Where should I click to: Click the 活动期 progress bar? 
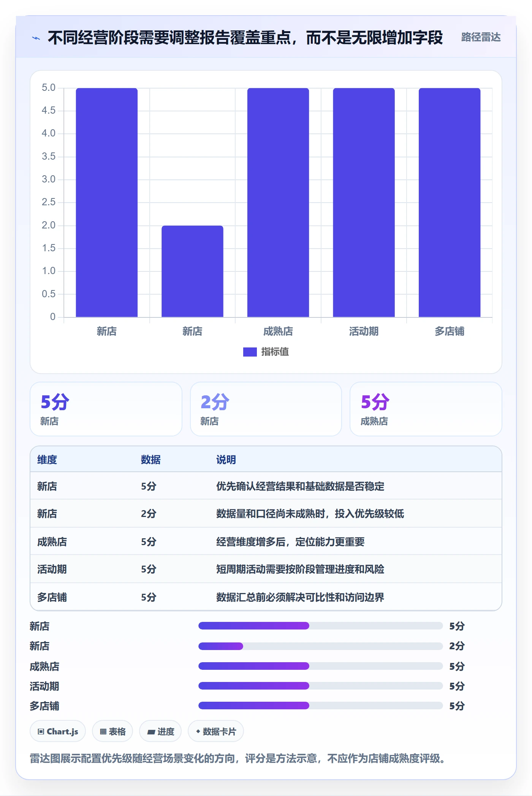(x=321, y=686)
